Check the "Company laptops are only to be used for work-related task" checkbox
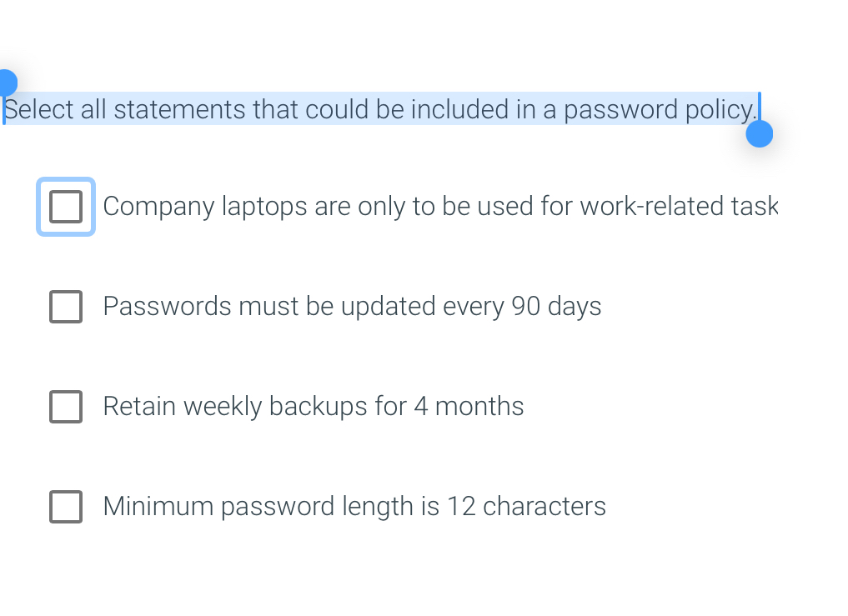848x616 pixels. pos(66,206)
